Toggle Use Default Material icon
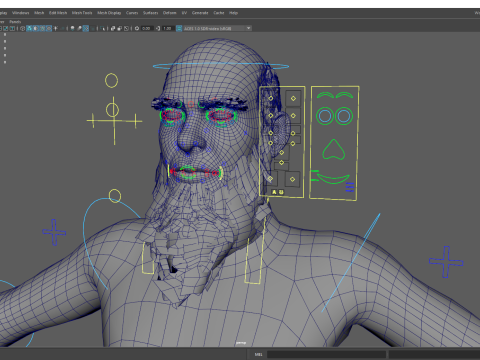Image resolution: width=480 pixels, height=360 pixels. coord(36,28)
